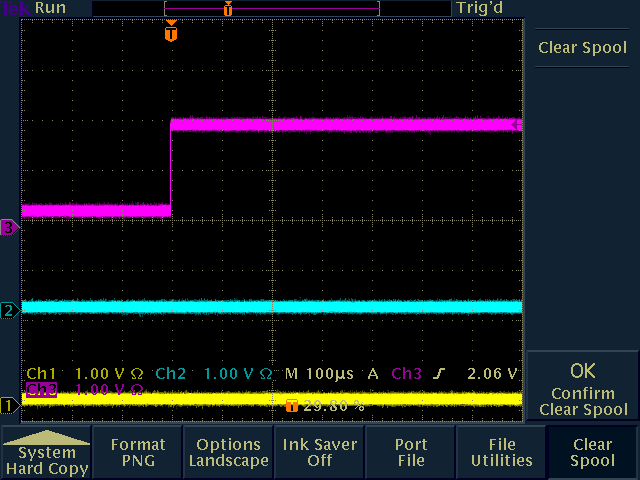Click the orange trigger position T marker above the graticule
Image resolution: width=640 pixels, height=480 pixels.
point(171,32)
